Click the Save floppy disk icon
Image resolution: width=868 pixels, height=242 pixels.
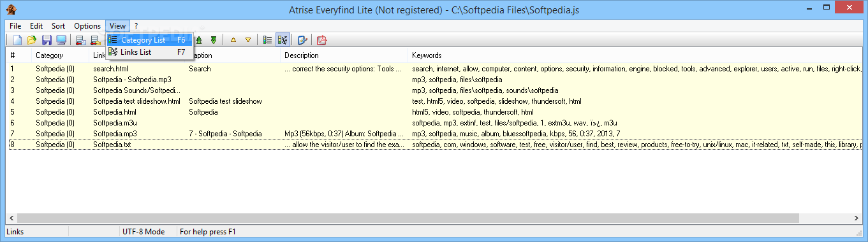point(47,40)
